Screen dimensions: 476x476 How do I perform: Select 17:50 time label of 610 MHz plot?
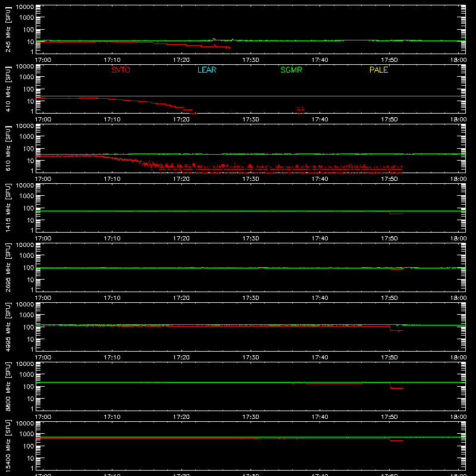[389, 179]
